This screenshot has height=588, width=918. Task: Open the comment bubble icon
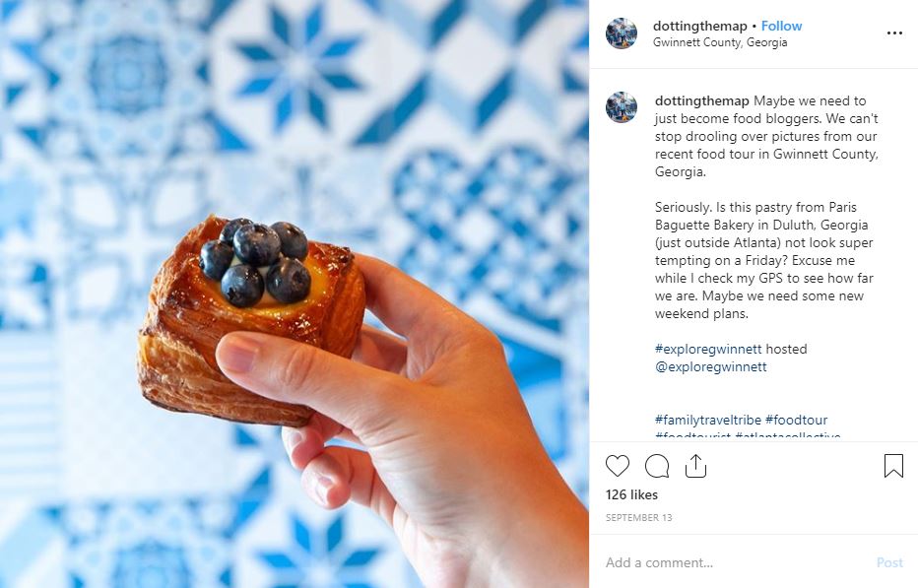click(657, 466)
